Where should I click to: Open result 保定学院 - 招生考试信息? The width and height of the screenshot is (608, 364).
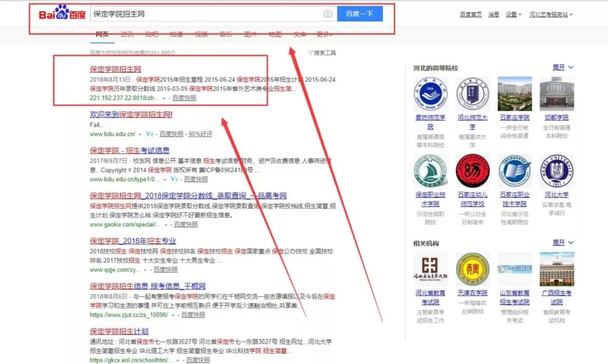pyautogui.click(x=129, y=150)
